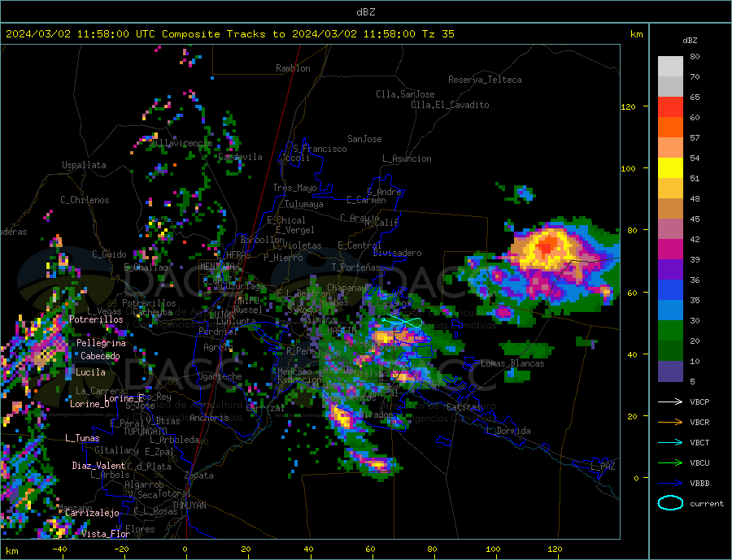Viewport: 732px width, 560px height.
Task: Click the red core of the eastern storm cell
Action: click(x=546, y=245)
